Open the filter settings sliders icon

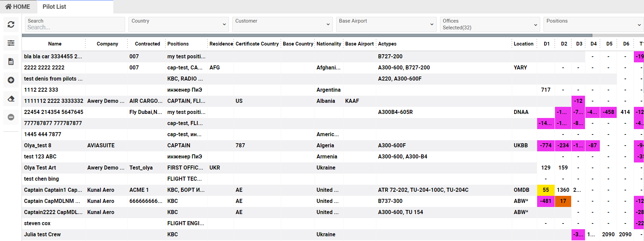(11, 43)
